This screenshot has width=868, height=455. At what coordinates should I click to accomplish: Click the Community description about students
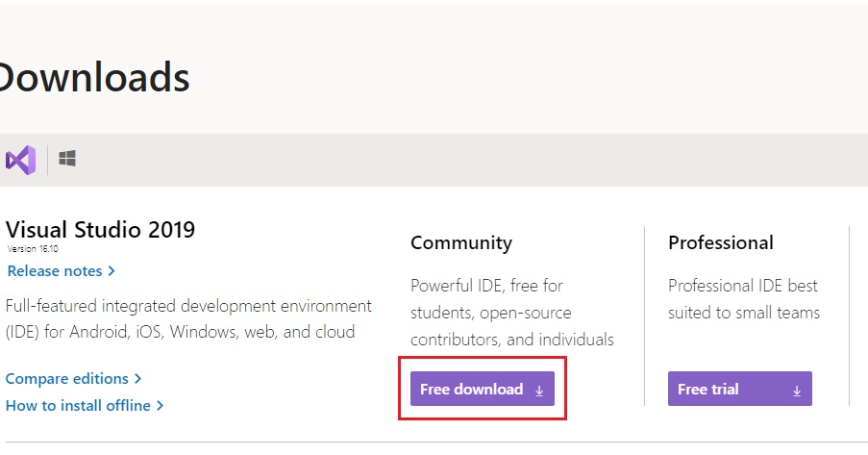[x=512, y=313]
